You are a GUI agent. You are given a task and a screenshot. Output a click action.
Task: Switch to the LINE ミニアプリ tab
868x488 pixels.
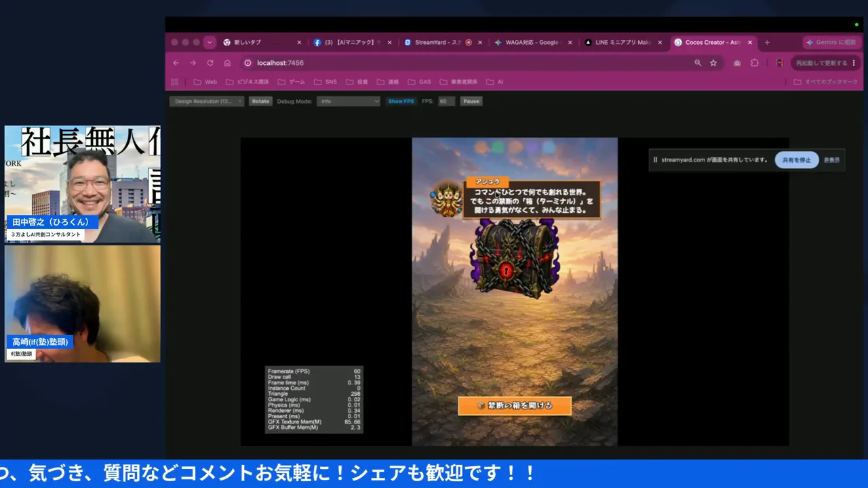point(624,42)
